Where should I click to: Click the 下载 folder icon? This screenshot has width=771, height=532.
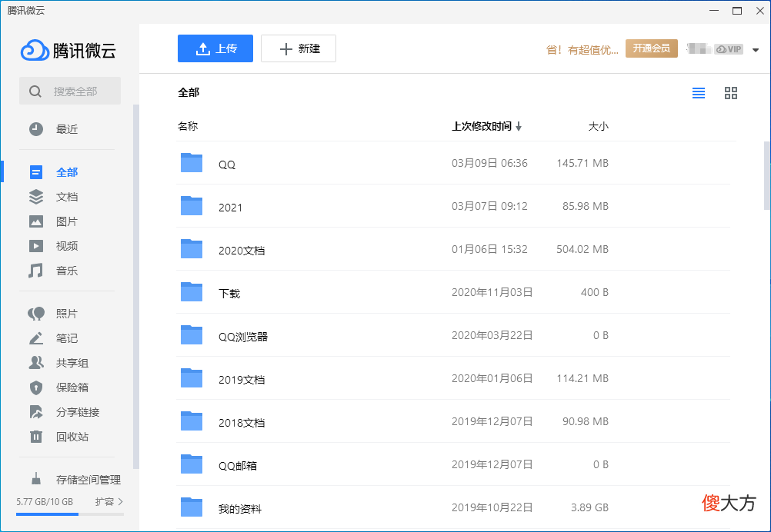point(192,292)
